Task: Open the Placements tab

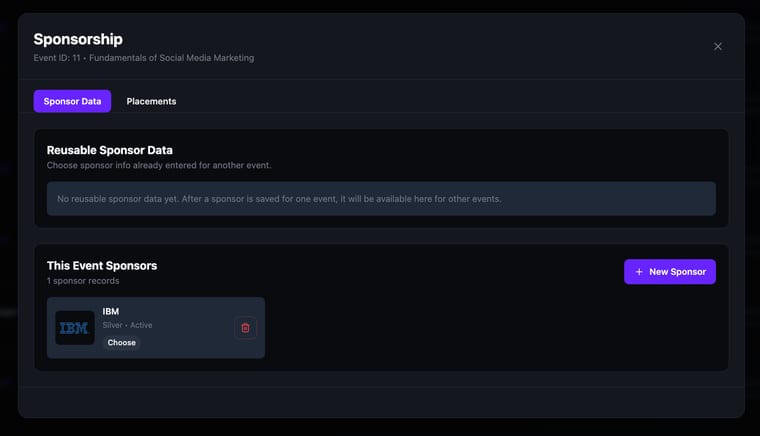Action: [x=151, y=101]
